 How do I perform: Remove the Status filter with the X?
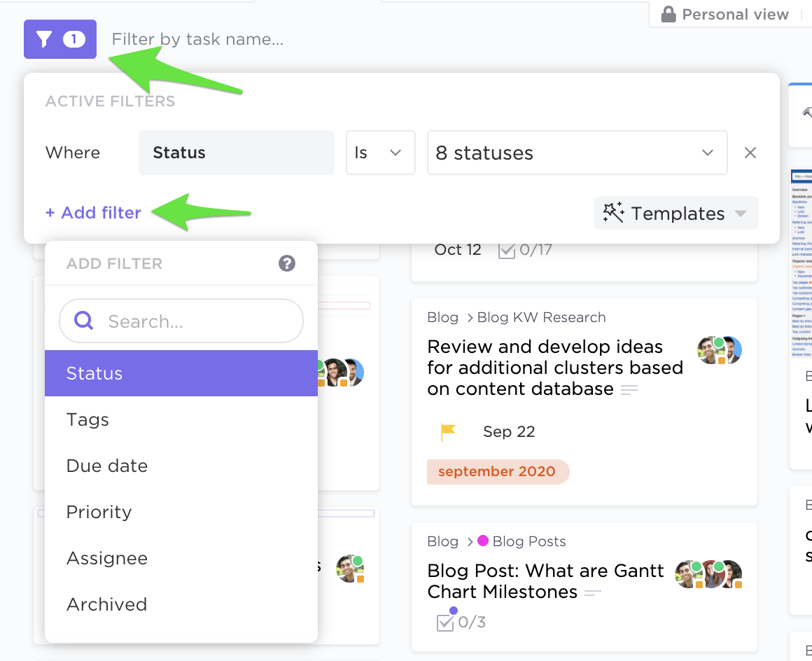tap(750, 153)
